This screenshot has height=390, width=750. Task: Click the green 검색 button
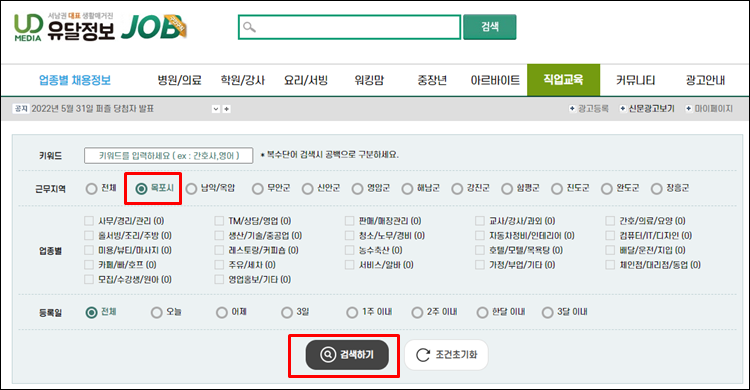coord(490,27)
